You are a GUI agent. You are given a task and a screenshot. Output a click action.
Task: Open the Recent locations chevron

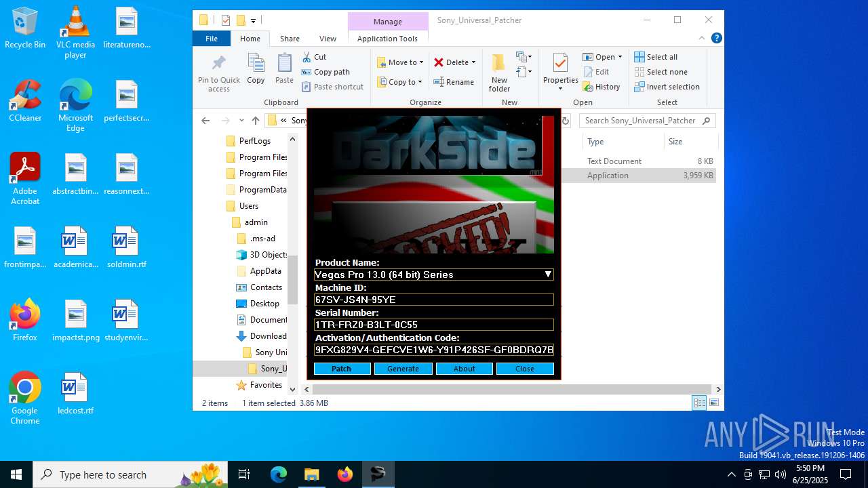tap(241, 121)
